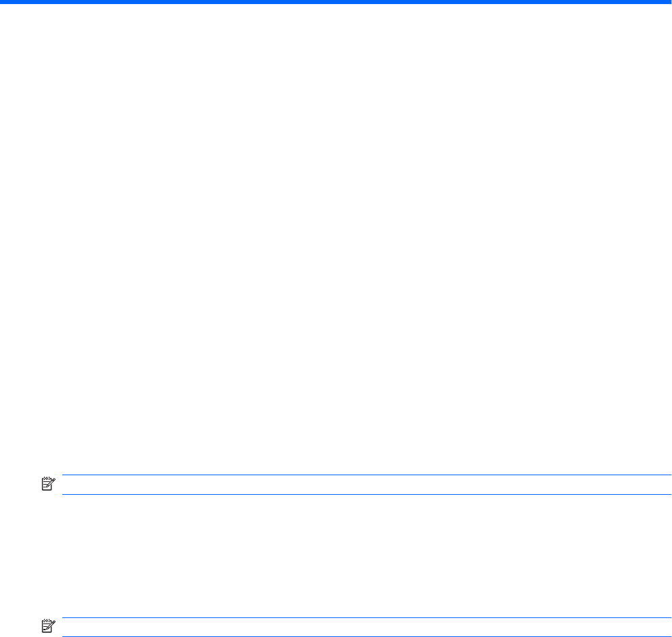
Task: Click the bottom rule of lower note
Action: click(x=367, y=636)
